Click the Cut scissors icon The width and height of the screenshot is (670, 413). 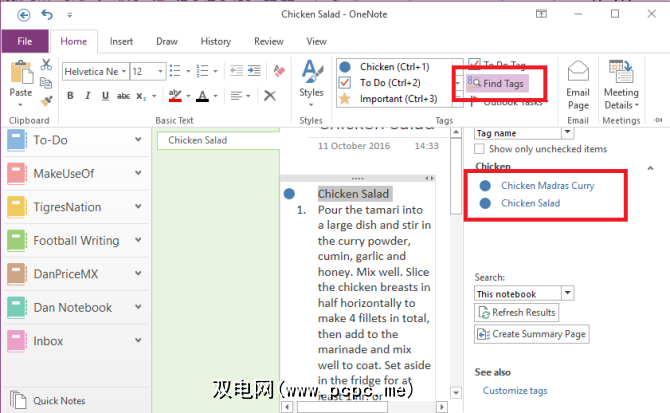click(46, 64)
